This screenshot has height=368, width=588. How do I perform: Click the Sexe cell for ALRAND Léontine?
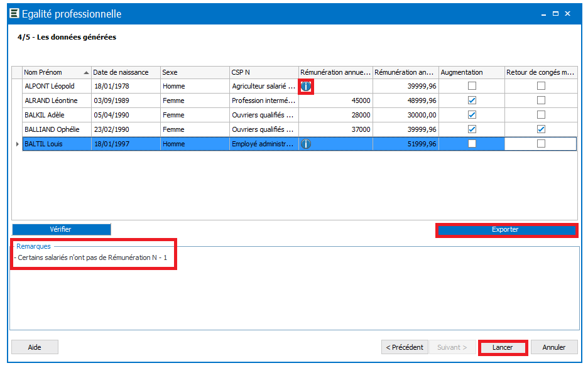click(x=195, y=100)
